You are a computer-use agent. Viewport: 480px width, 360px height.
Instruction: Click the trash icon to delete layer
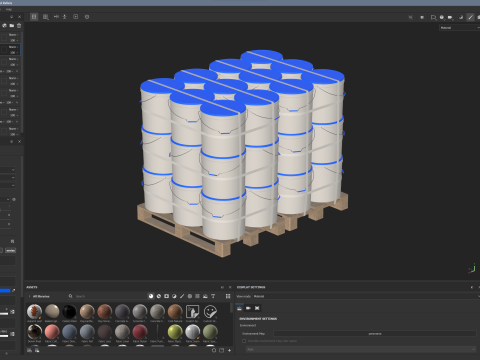pyautogui.click(x=19, y=26)
